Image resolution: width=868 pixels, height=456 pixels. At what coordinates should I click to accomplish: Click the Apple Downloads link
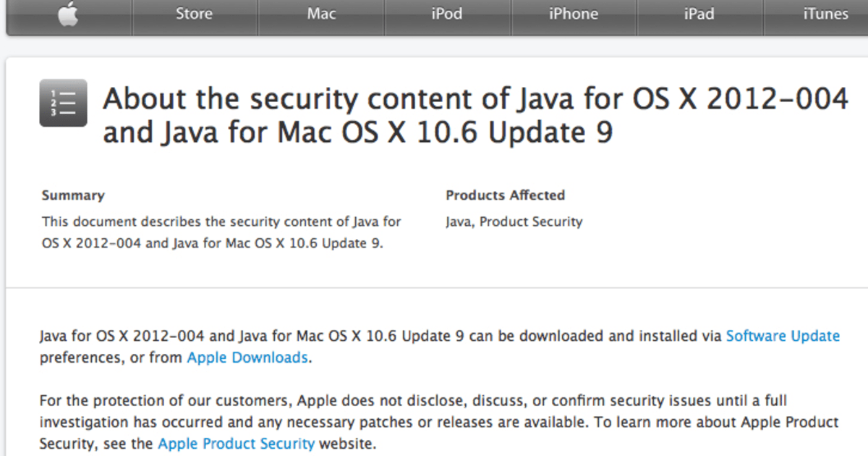point(247,357)
